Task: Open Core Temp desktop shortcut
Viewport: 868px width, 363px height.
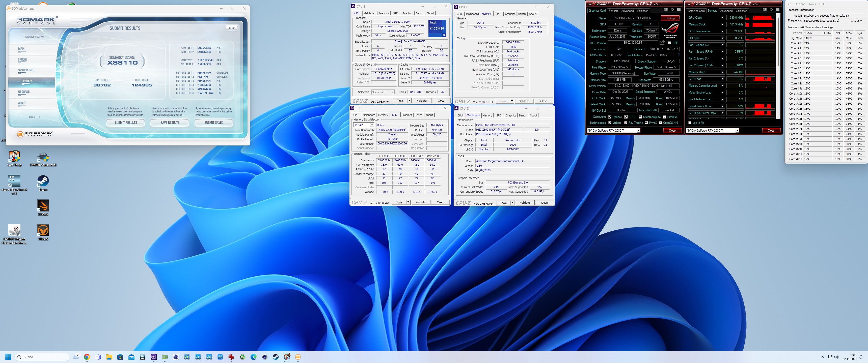Action: 14,159
